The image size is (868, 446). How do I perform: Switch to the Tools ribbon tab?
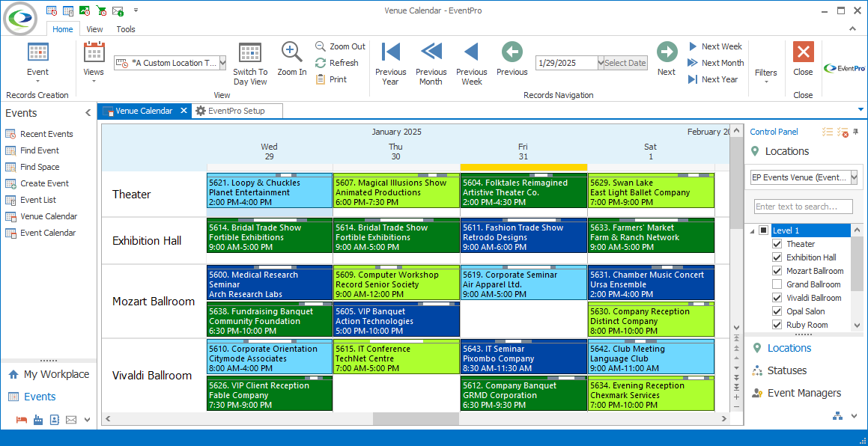pos(126,29)
